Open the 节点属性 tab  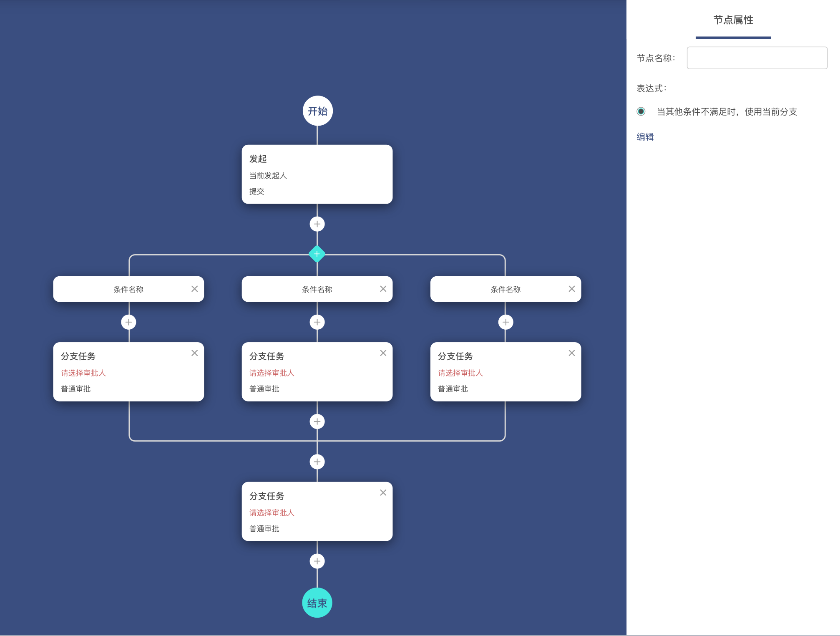pos(733,20)
